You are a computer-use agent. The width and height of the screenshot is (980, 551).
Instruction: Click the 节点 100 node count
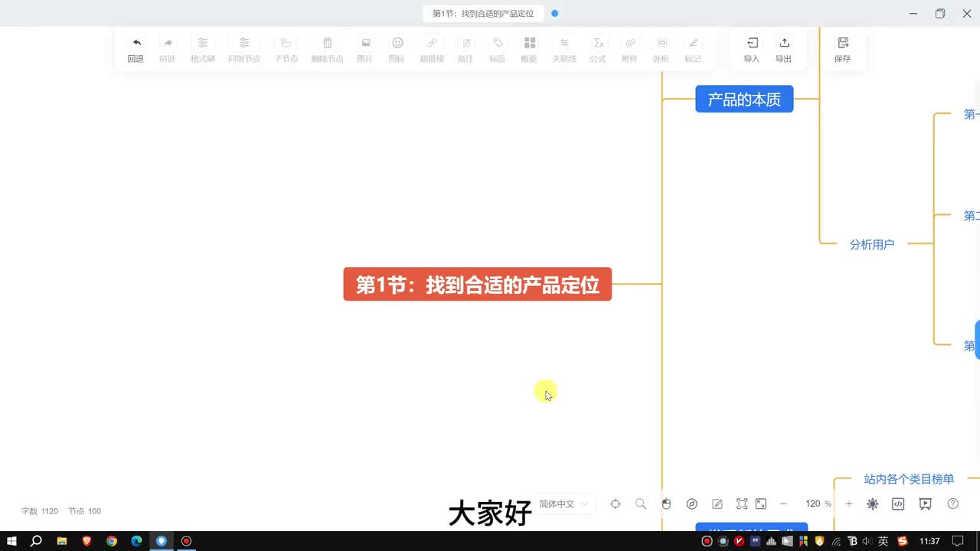coord(84,511)
